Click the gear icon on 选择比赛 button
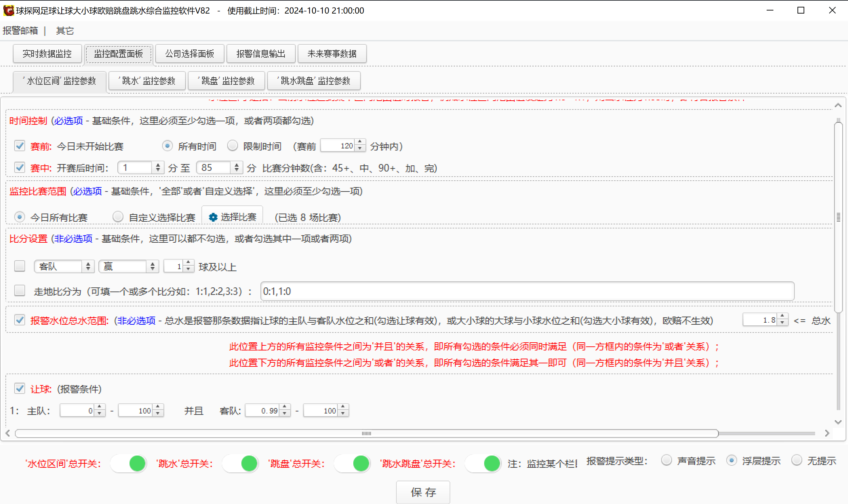This screenshot has width=848, height=504. tap(213, 217)
